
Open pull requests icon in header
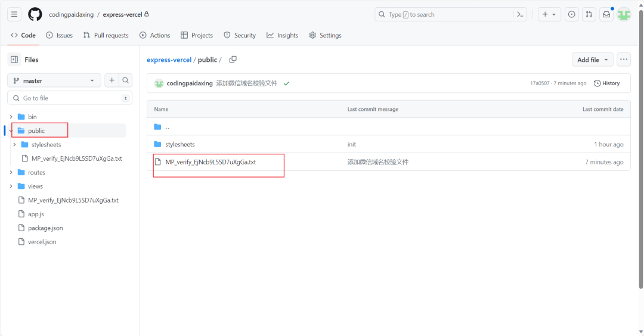[x=589, y=14]
